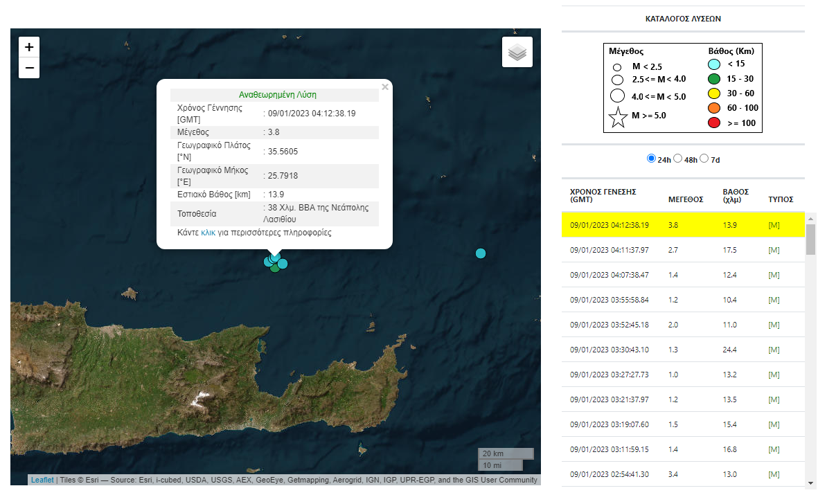Click the orange '60 - 100' depth legend swatch
827x504 pixels.
(x=714, y=108)
